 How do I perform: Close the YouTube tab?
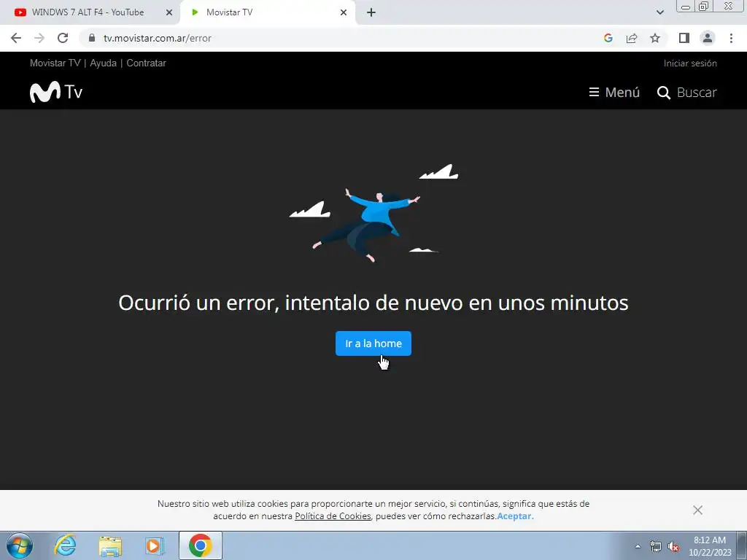(169, 12)
